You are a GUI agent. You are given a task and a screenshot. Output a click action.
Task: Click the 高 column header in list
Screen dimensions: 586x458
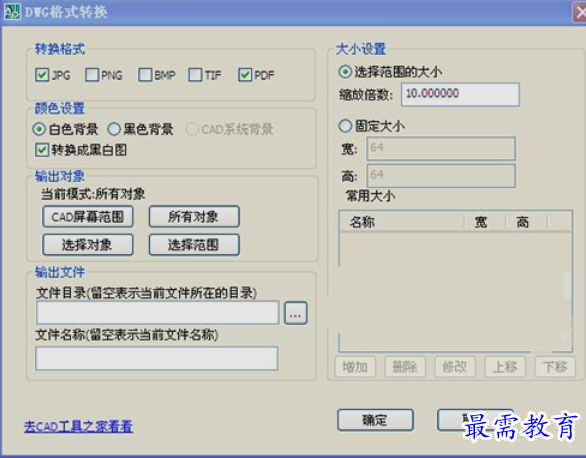[x=526, y=222]
